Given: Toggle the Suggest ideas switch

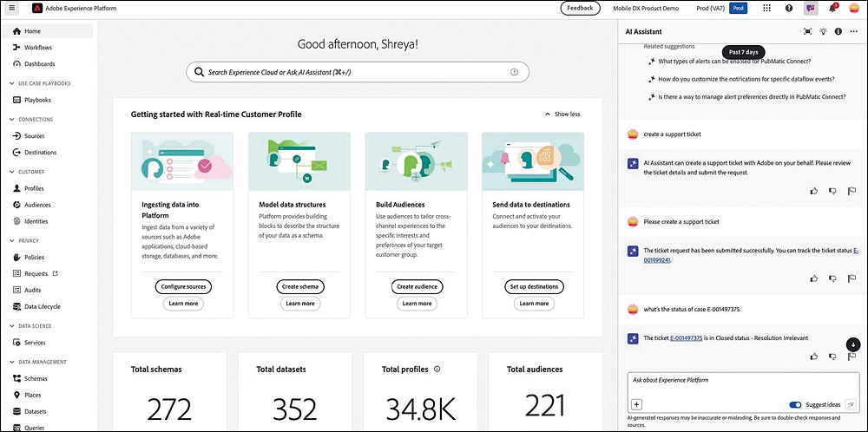Looking at the screenshot, I should [795, 405].
